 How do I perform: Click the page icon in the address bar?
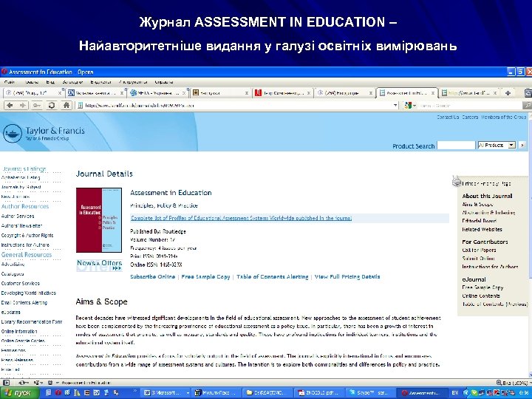(x=80, y=106)
